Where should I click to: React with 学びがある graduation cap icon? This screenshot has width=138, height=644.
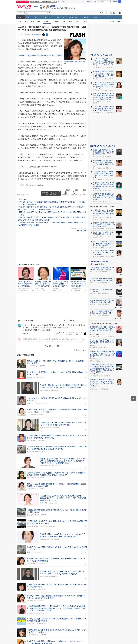coord(66,192)
